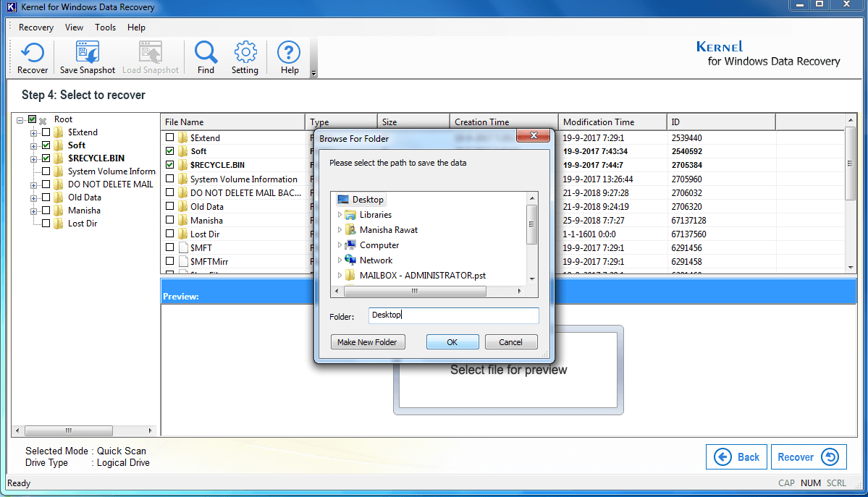Cancel the Browse For Folder dialog

coord(510,342)
